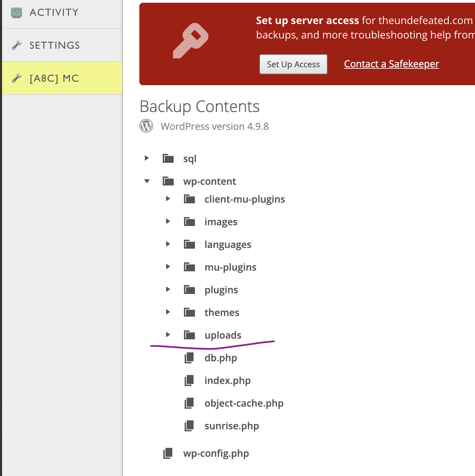The width and height of the screenshot is (475, 476).
Task: Open the sunrise.php file name
Action: [x=232, y=426]
